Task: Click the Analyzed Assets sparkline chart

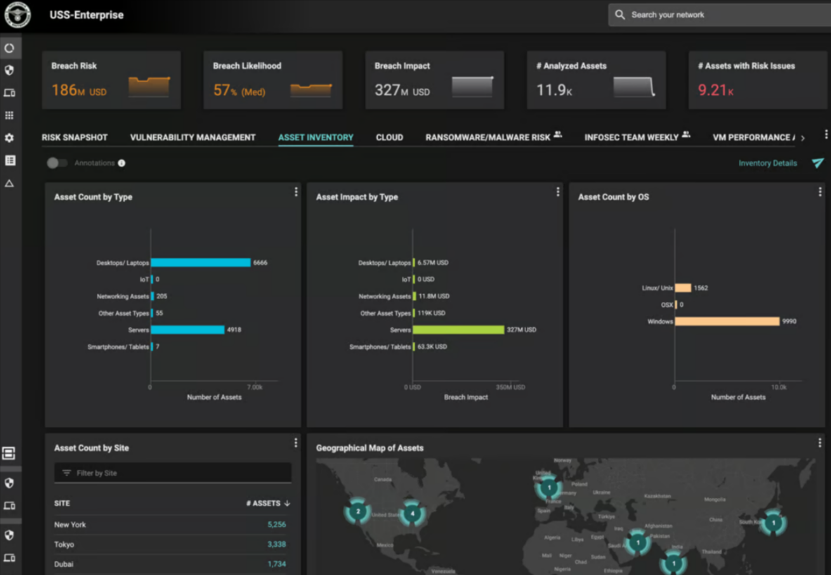Action: pos(634,87)
